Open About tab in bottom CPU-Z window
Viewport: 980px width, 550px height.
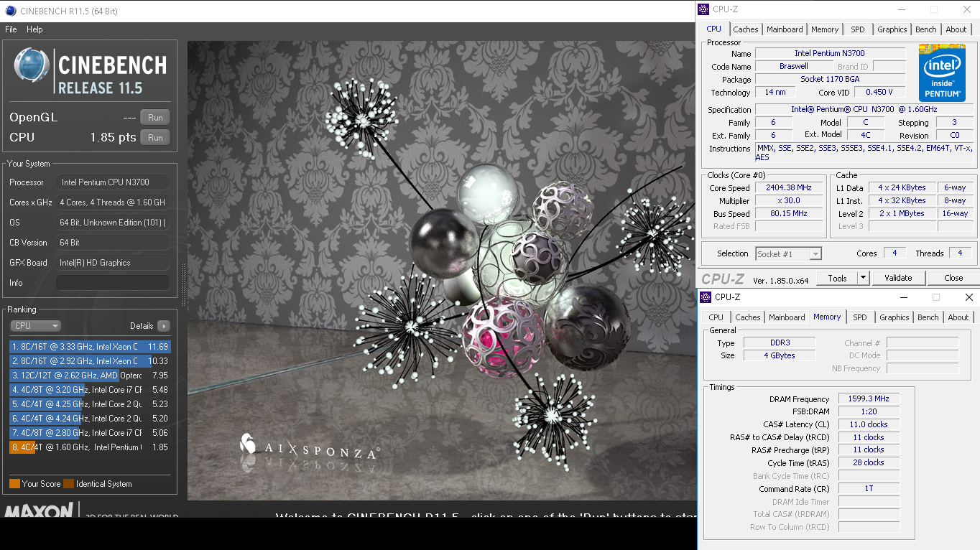click(958, 317)
